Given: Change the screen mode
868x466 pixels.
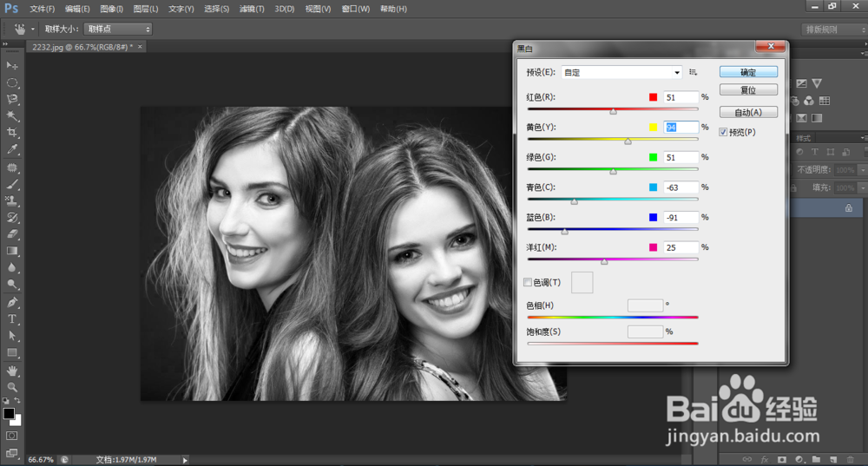Looking at the screenshot, I should click(11, 453).
